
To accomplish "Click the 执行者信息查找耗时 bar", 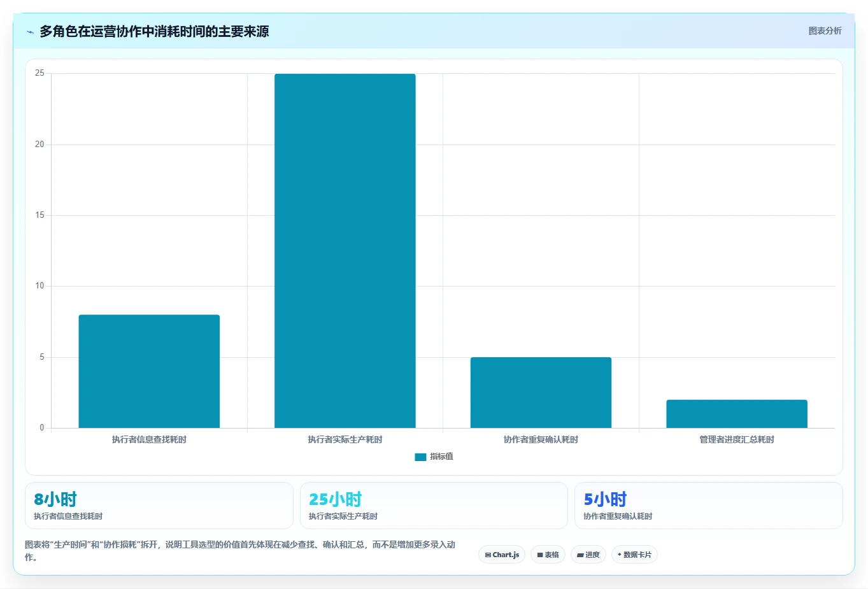I will click(149, 371).
